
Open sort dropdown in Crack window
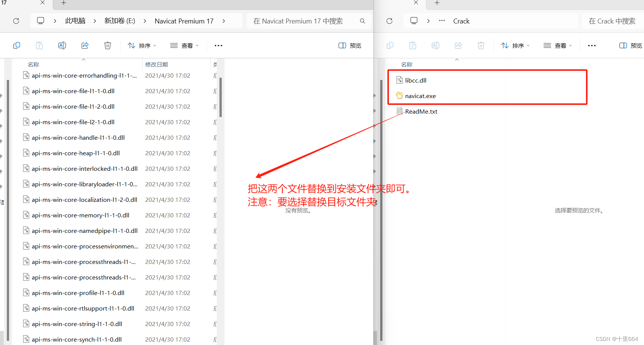[x=515, y=45]
